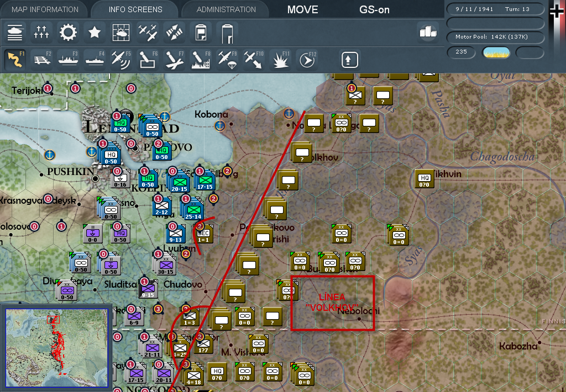566x392 pixels.
Task: Select F2 rail movement mode
Action: (x=41, y=60)
